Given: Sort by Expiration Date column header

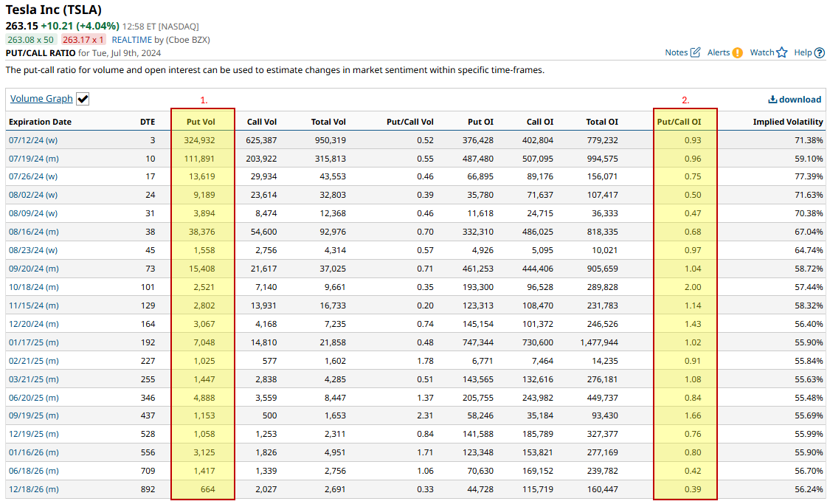Looking at the screenshot, I should 40,122.
